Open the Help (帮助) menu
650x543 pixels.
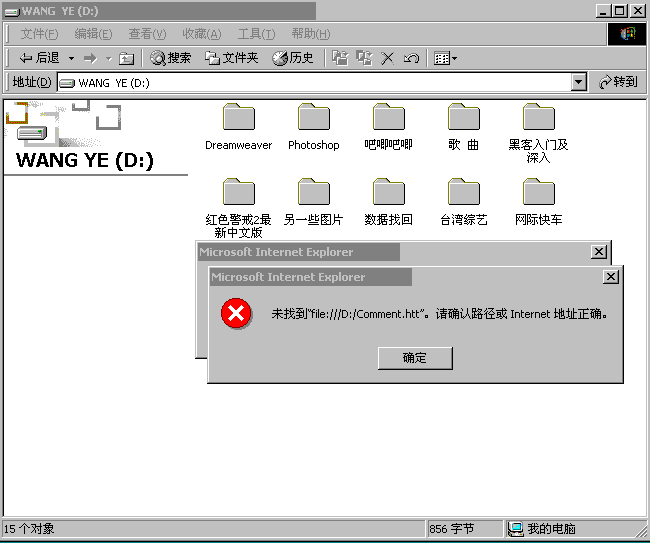[311, 34]
